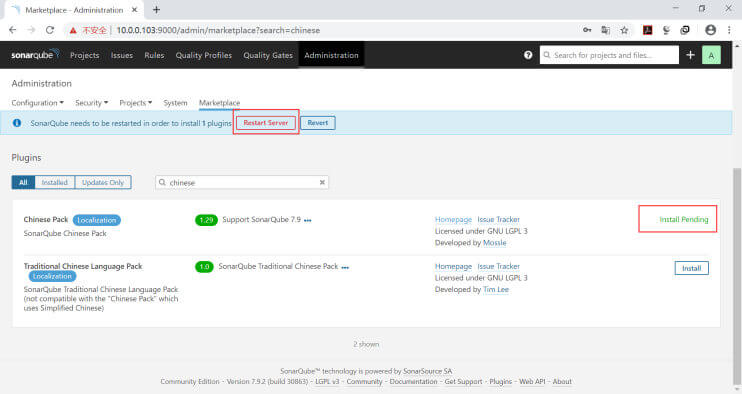Expand Traditional Chinese Pack details ellipsis
This screenshot has height=394, width=742.
345,268
